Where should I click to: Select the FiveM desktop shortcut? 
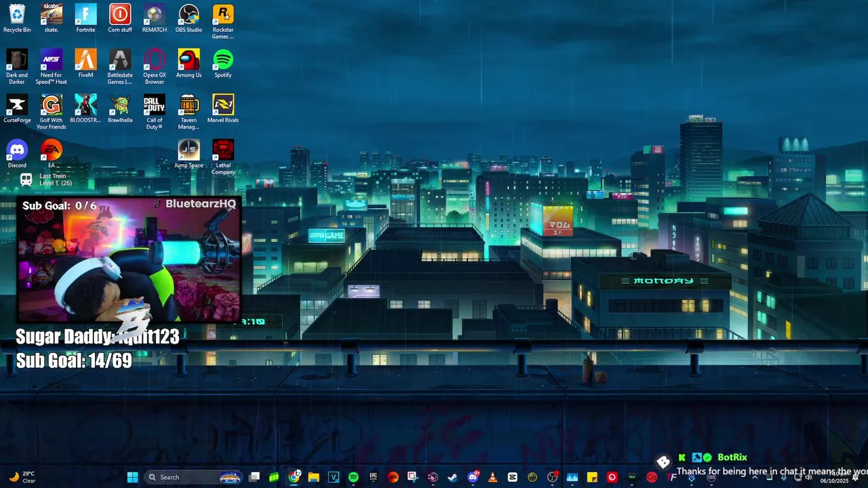click(85, 64)
